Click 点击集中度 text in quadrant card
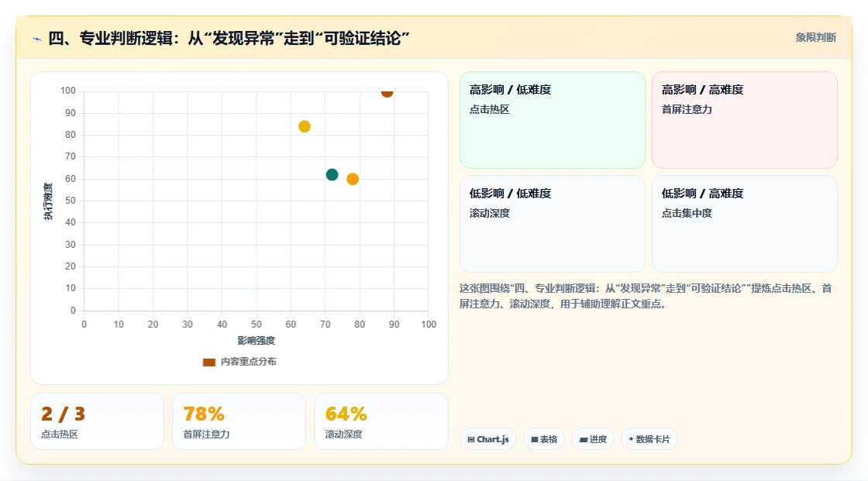 pyautogui.click(x=687, y=213)
